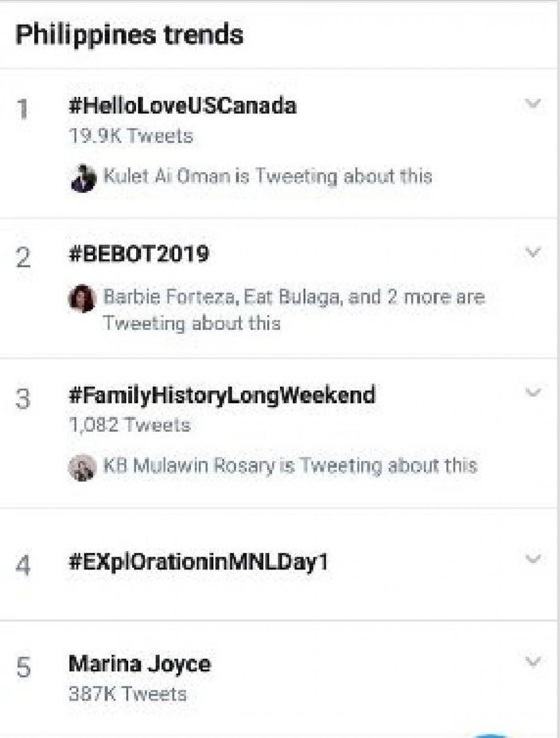View the Marina Joyce trending topic
The width and height of the screenshot is (560, 738).
pyautogui.click(x=139, y=664)
